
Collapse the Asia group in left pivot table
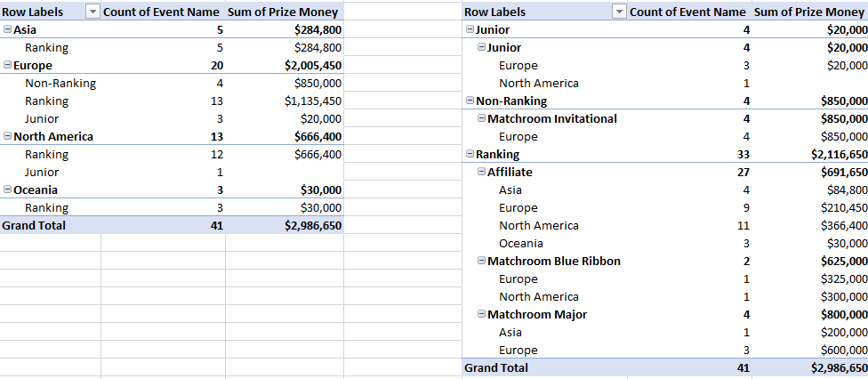(x=8, y=30)
